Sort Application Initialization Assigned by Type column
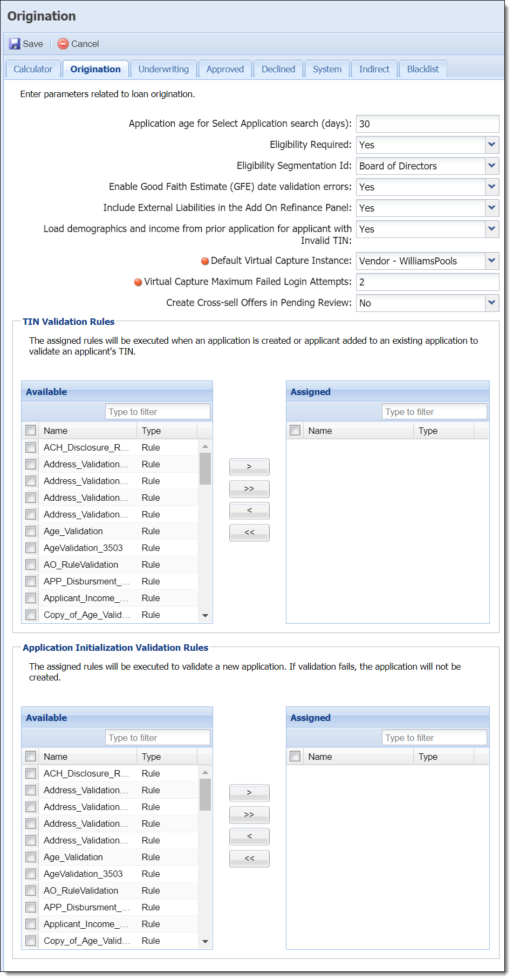 (444, 757)
